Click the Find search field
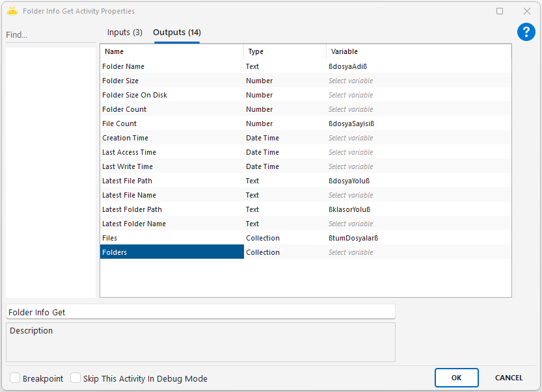The height and width of the screenshot is (392, 542). point(50,35)
